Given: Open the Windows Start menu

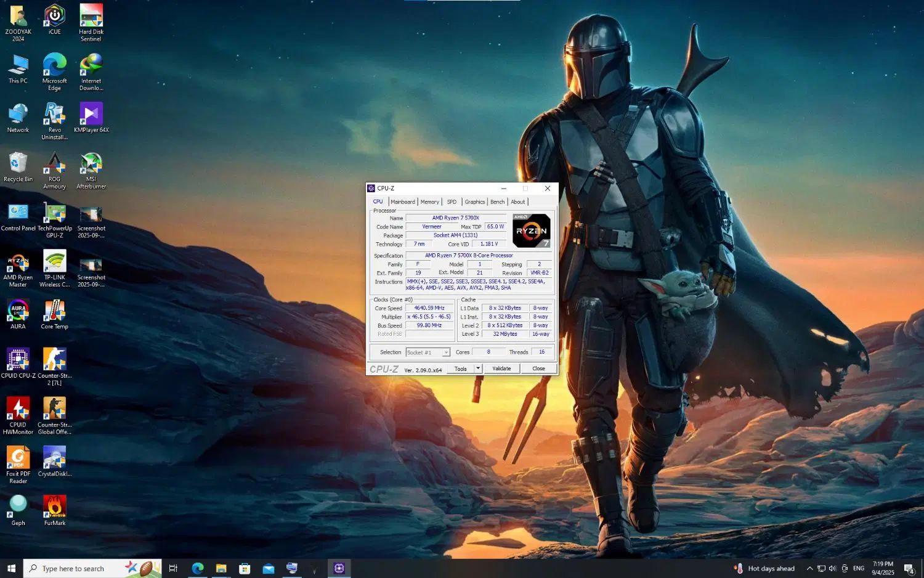Looking at the screenshot, I should coord(11,568).
